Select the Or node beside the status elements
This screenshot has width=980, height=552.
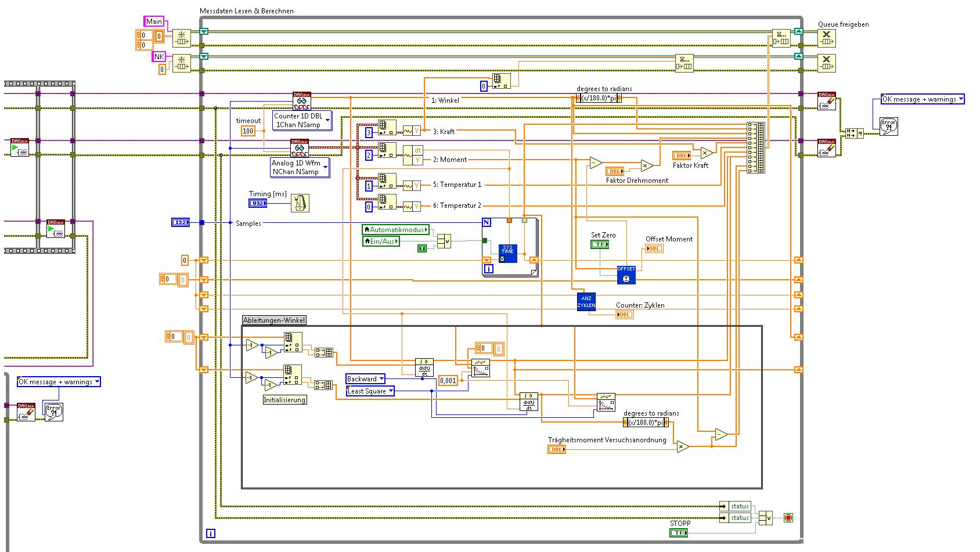[x=766, y=518]
